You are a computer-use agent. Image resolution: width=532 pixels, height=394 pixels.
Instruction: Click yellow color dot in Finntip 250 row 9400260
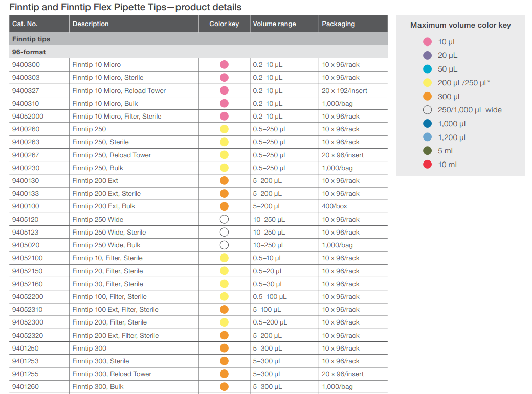tap(224, 129)
